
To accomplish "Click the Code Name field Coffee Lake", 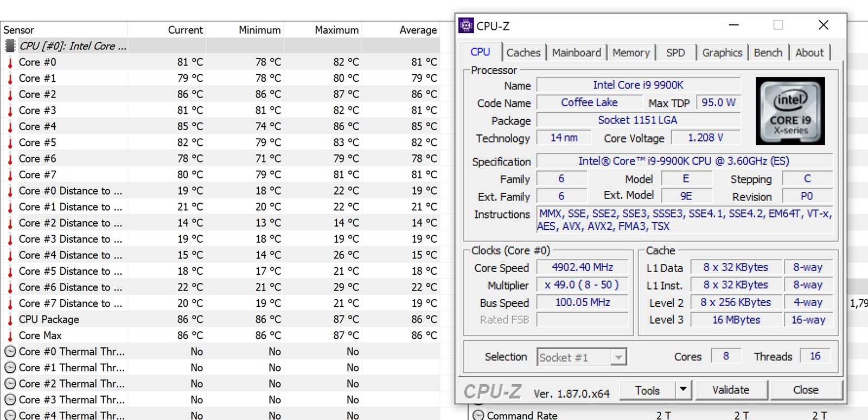I will tap(589, 102).
